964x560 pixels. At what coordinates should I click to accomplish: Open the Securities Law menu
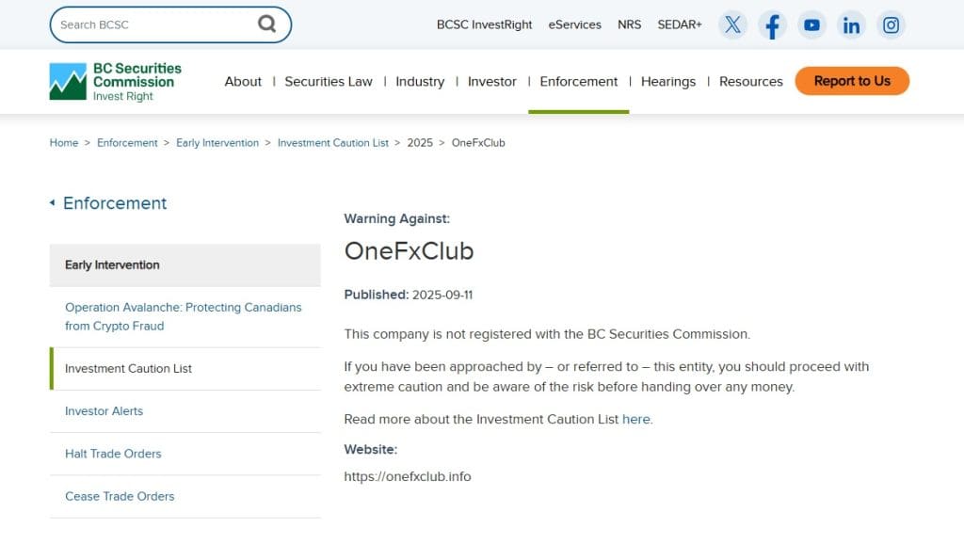coord(329,82)
